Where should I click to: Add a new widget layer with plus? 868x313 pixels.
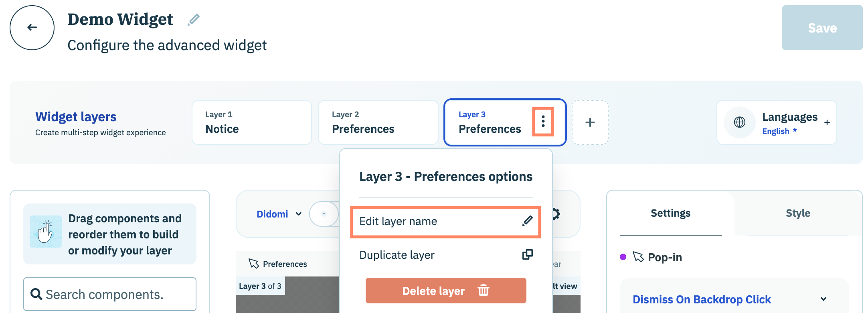[590, 122]
